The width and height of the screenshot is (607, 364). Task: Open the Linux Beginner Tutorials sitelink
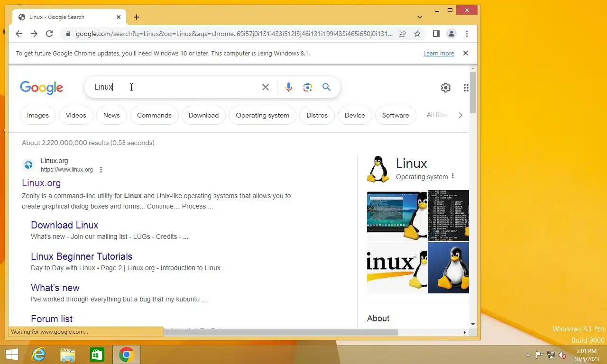(82, 256)
